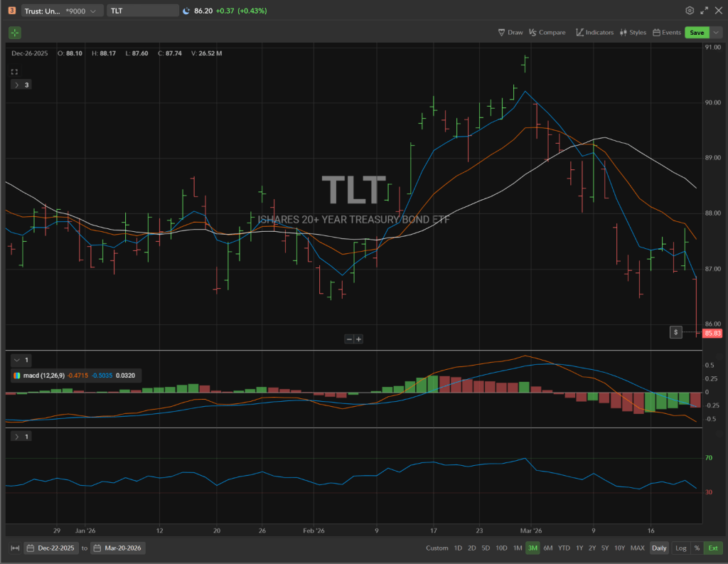Click the green Save button
Image resolution: width=728 pixels, height=564 pixels.
point(696,33)
